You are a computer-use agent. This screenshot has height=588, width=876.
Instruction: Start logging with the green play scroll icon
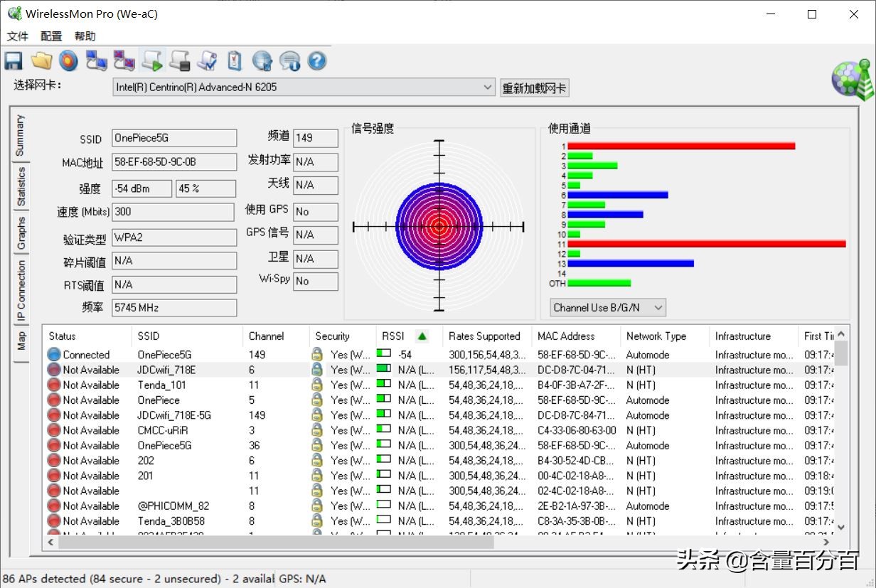[x=151, y=61]
